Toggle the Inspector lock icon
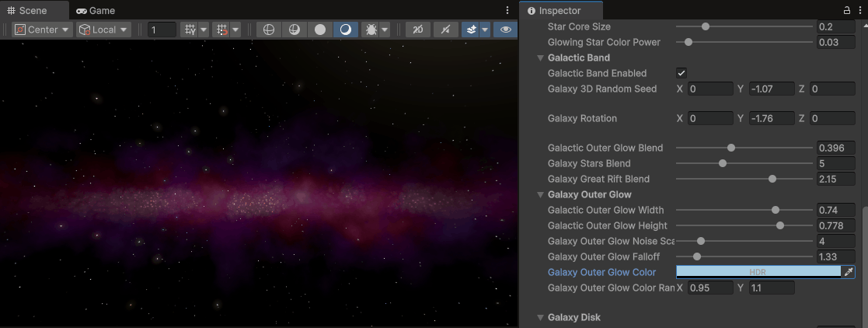 (x=847, y=10)
